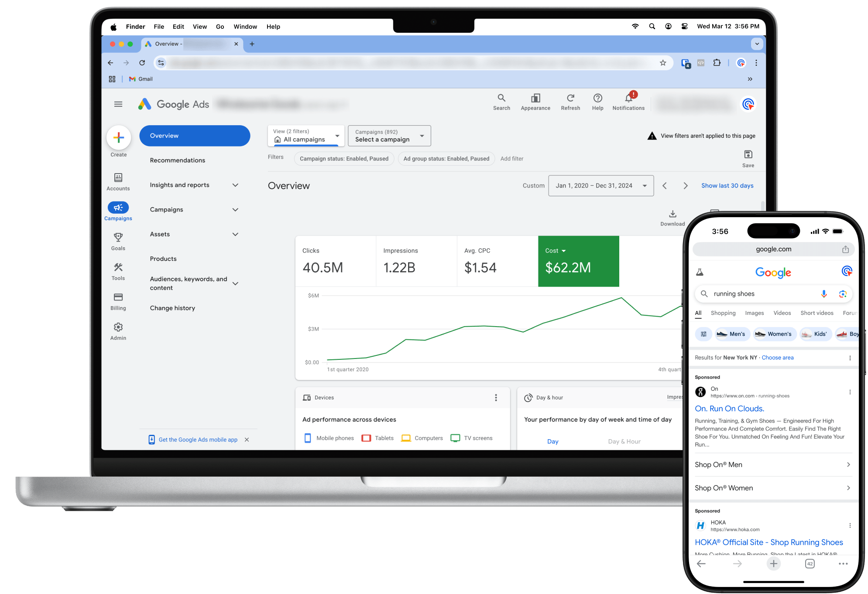Open the Finder File menu

159,27
